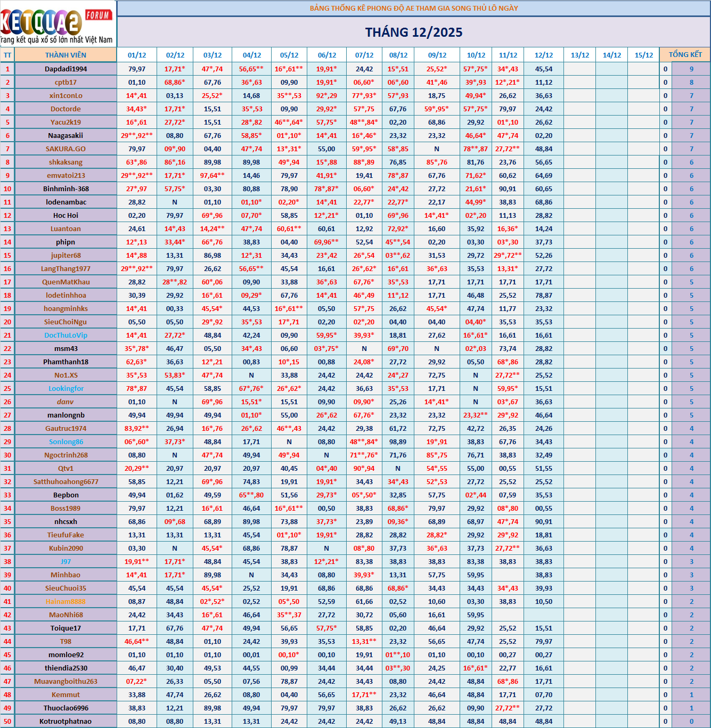Click the THÁNG 12/2025 title
The height and width of the screenshot is (728, 711).
(x=414, y=32)
